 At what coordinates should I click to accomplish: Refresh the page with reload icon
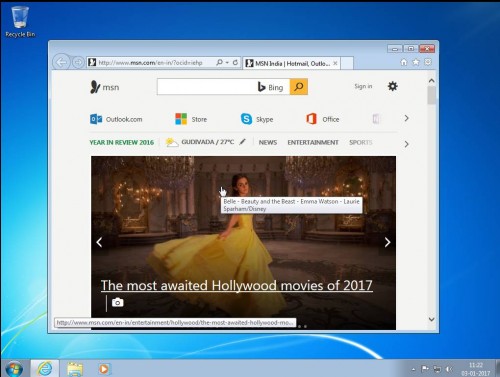pos(235,62)
